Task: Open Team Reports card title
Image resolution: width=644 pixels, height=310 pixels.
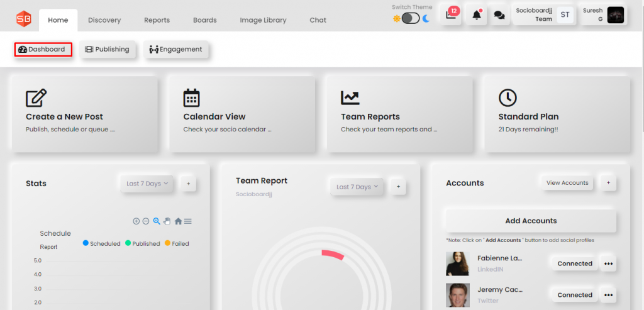Action: pos(370,116)
